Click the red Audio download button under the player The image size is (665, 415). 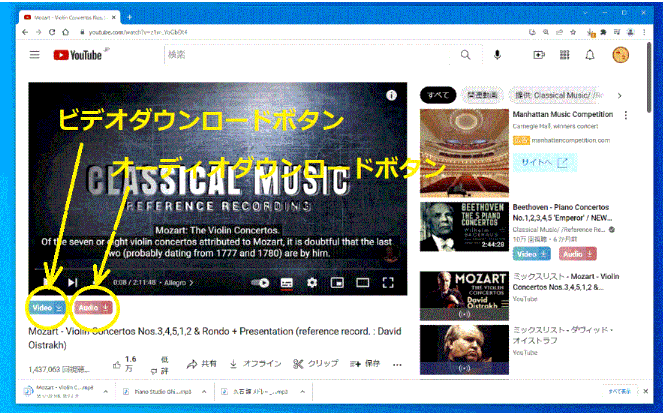(92, 308)
